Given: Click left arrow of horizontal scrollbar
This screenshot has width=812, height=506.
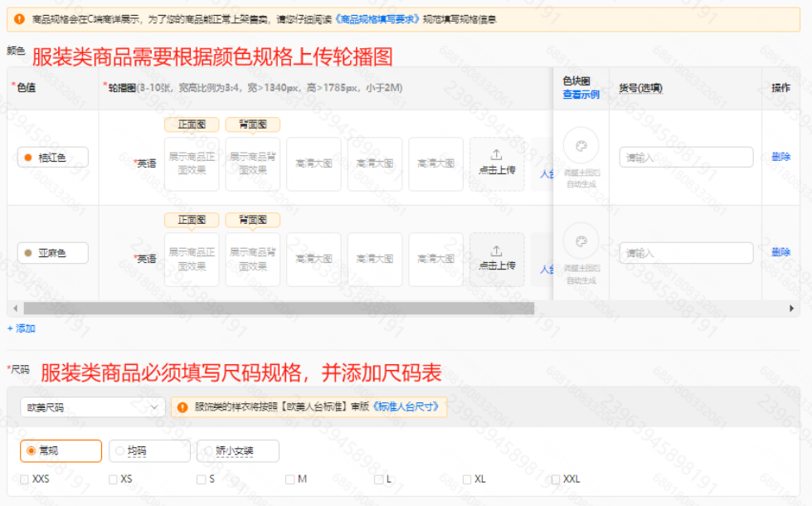Looking at the screenshot, I should 15,308.
